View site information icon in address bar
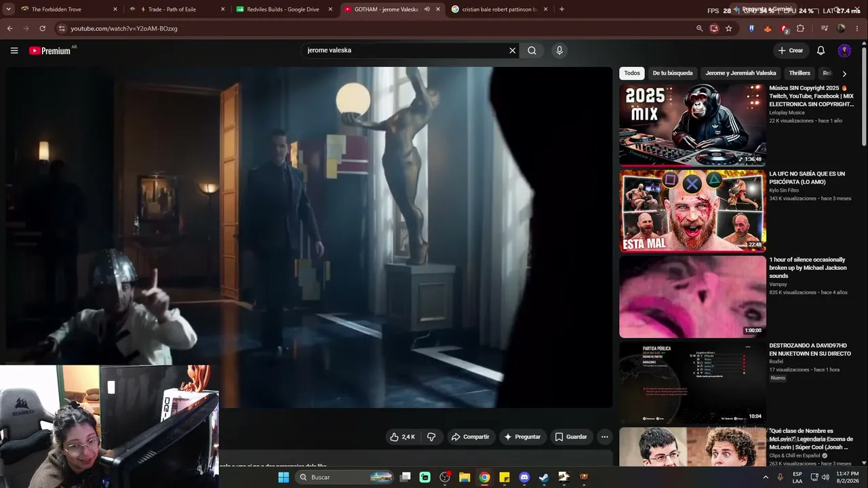This screenshot has height=488, width=868. coord(62,28)
